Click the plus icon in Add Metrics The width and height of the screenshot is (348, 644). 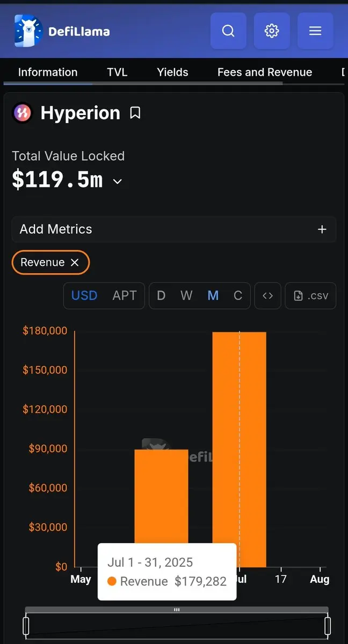pyautogui.click(x=322, y=229)
